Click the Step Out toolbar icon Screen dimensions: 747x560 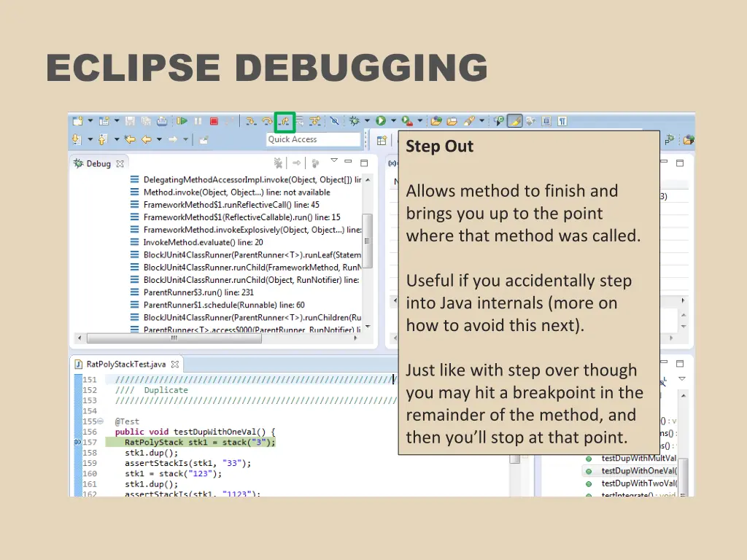click(x=286, y=121)
